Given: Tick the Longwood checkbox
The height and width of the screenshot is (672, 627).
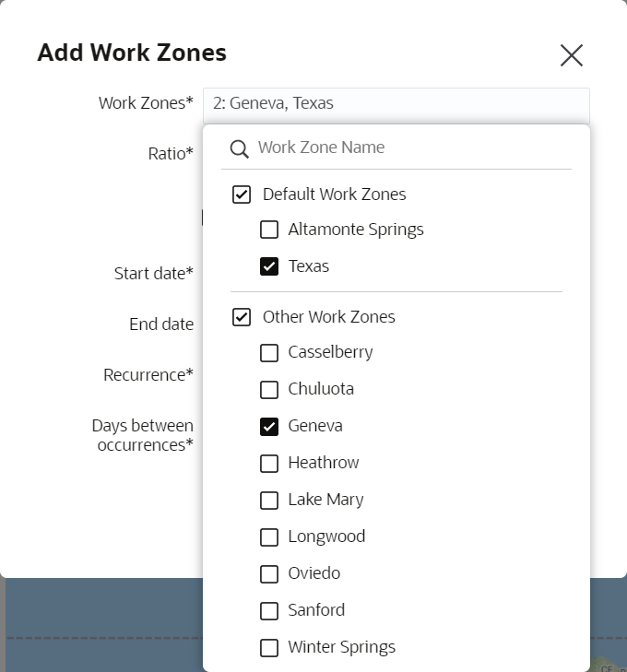Looking at the screenshot, I should [269, 536].
